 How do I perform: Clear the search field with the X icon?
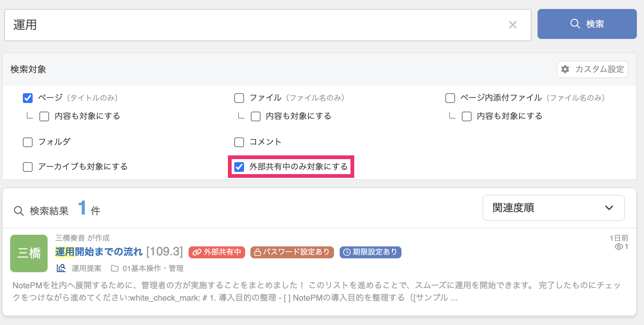(512, 25)
